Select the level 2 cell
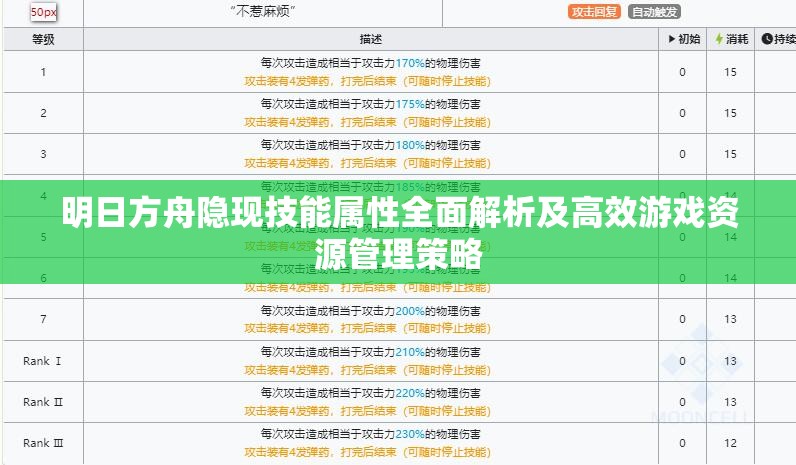The image size is (796, 465). (x=43, y=113)
